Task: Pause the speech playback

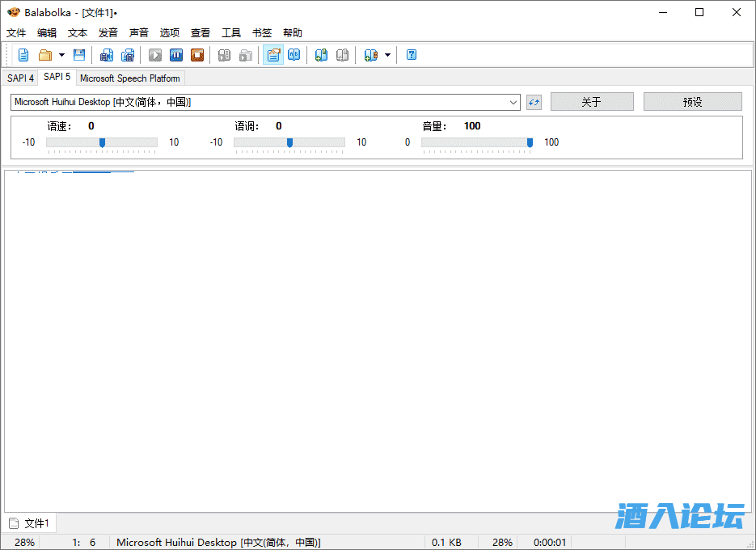Action: (x=176, y=55)
